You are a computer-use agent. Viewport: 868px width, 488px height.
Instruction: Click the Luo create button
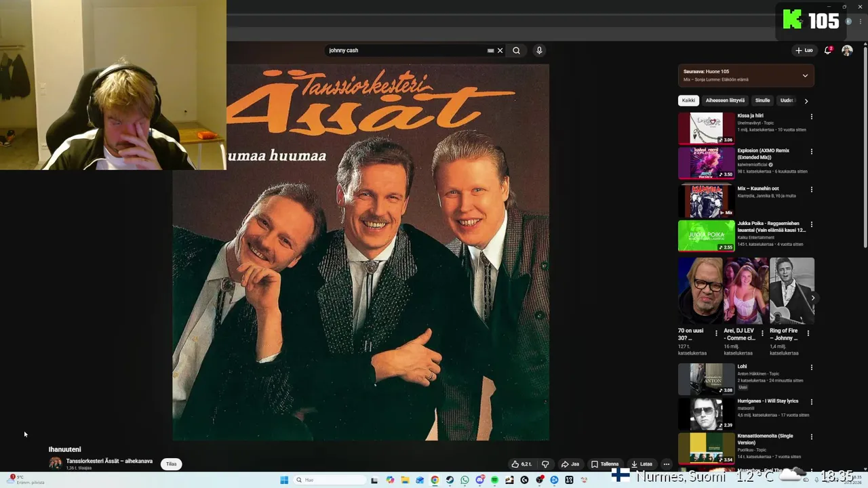[804, 50]
